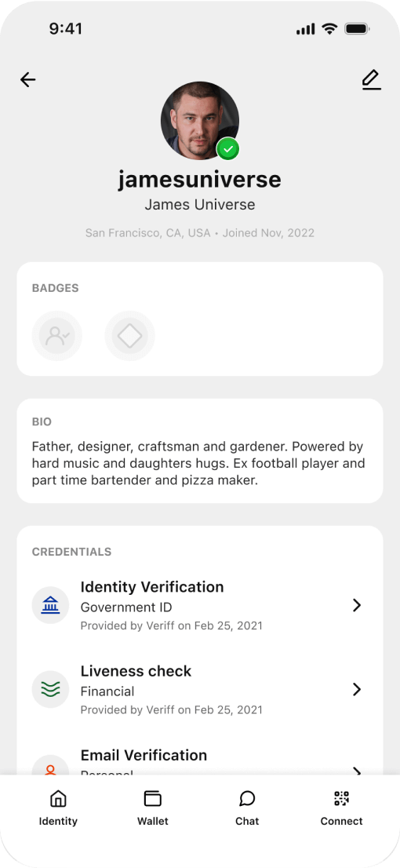Open the Identity Verification credential title

click(152, 587)
